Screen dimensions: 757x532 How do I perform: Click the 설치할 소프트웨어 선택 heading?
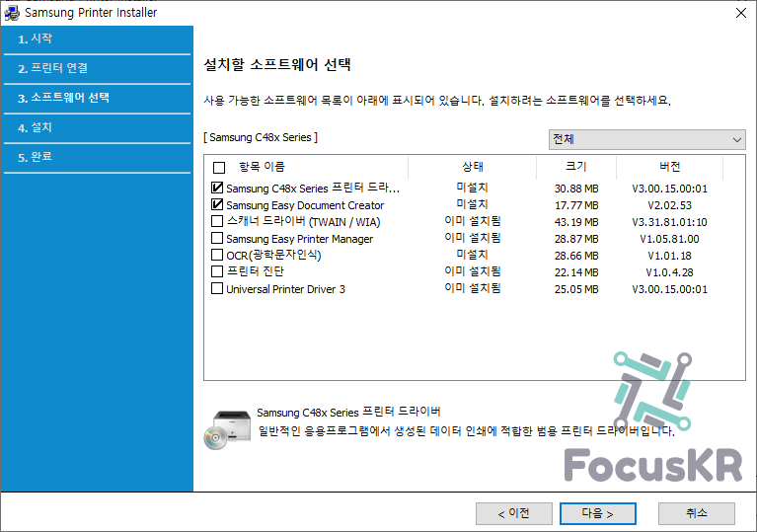(x=277, y=65)
